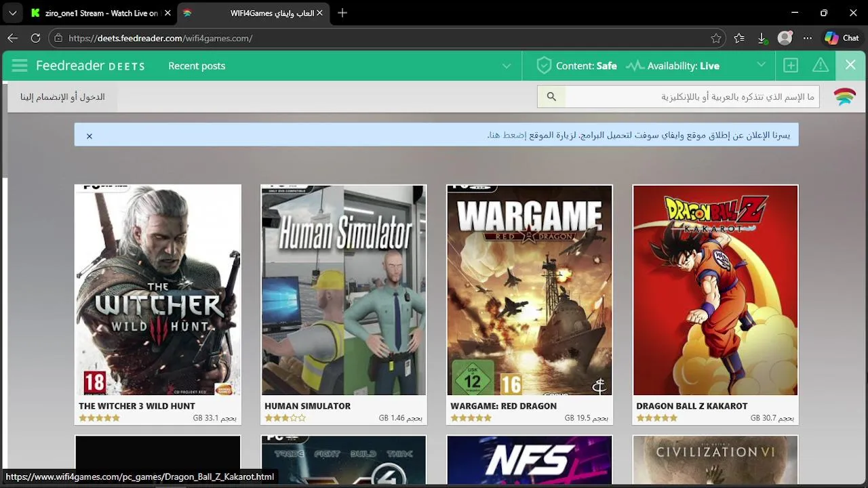Expand the status chevron next to Live
Image resolution: width=868 pixels, height=488 pixels.
[x=761, y=65]
